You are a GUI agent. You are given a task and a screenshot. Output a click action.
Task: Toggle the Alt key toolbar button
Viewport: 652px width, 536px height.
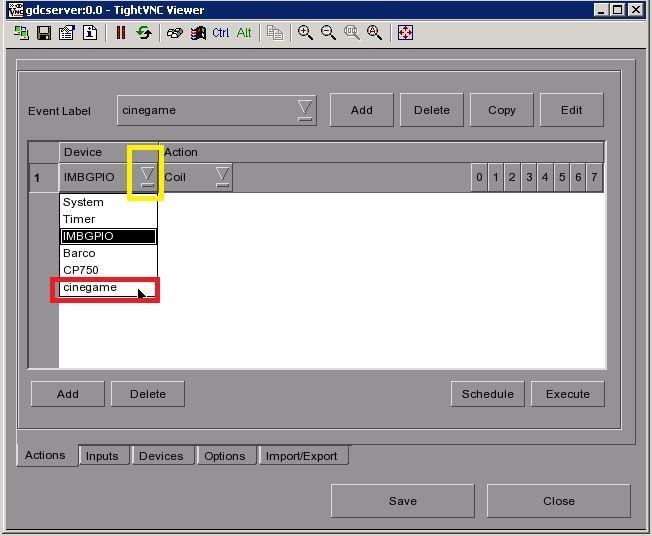point(244,33)
